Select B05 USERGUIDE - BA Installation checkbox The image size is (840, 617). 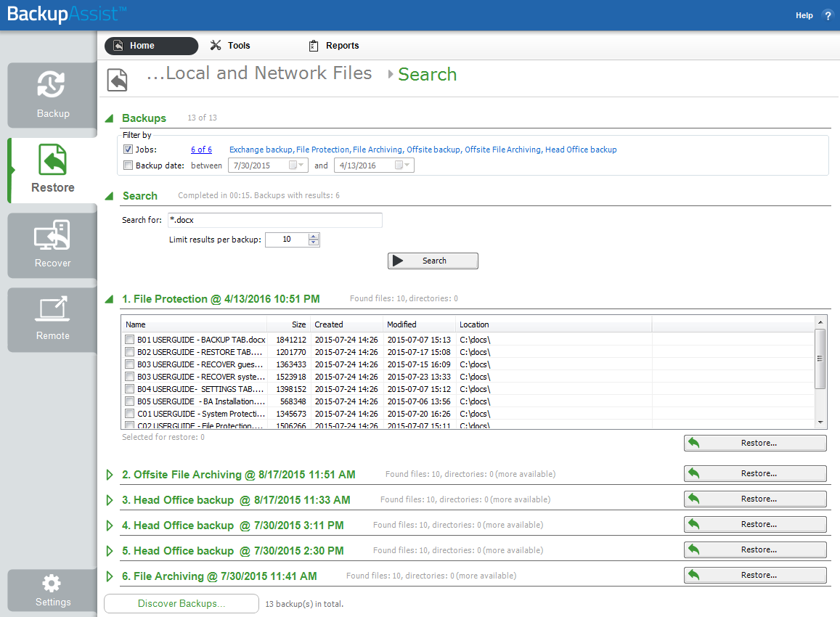(130, 401)
